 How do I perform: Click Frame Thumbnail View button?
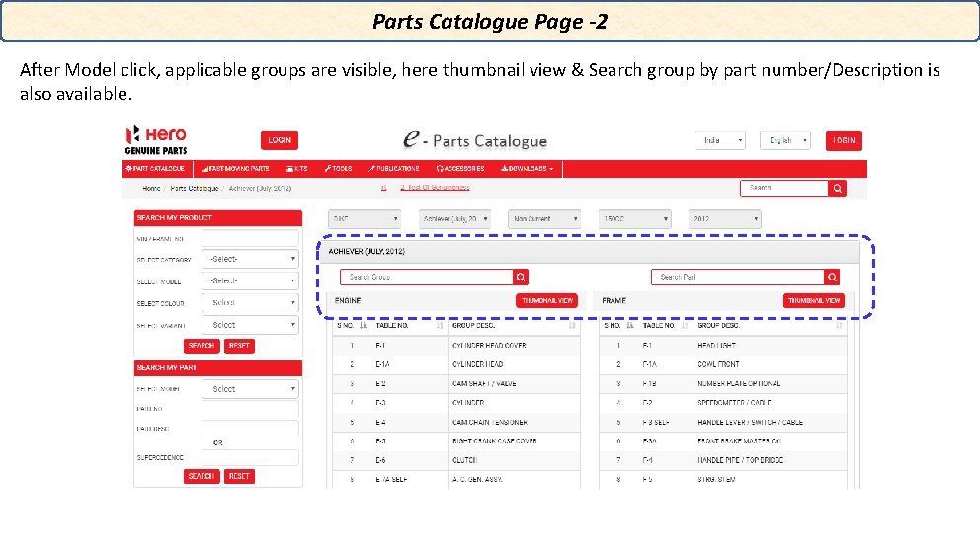pyautogui.click(x=814, y=301)
